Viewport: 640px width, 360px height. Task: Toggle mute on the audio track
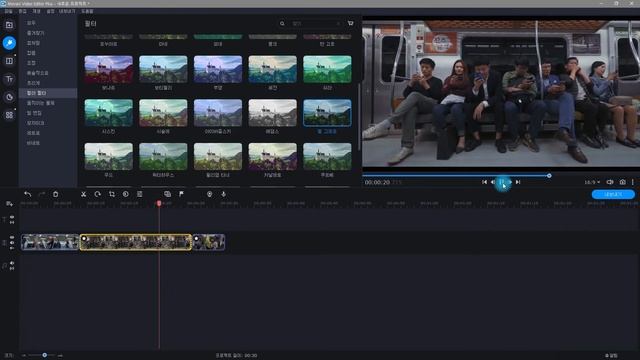coord(12,263)
